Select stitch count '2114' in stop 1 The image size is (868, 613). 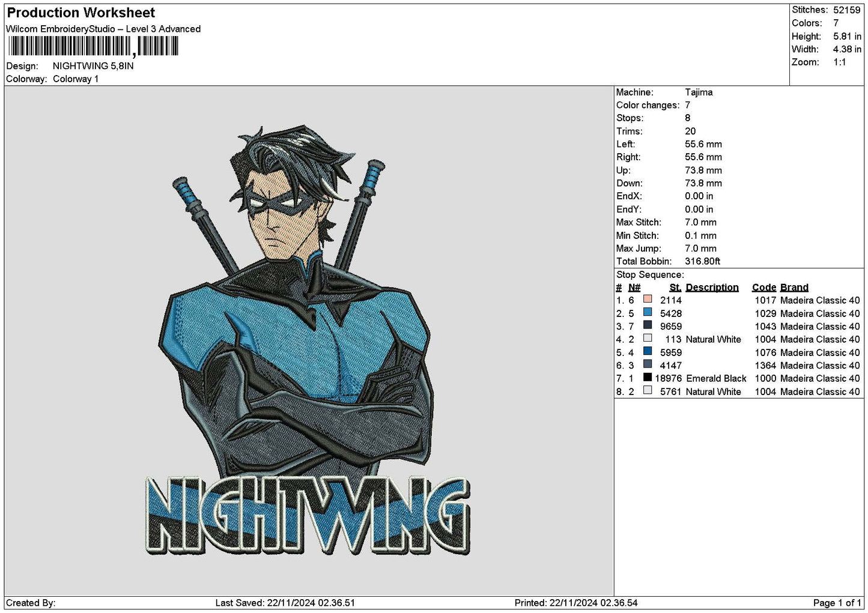click(x=671, y=301)
